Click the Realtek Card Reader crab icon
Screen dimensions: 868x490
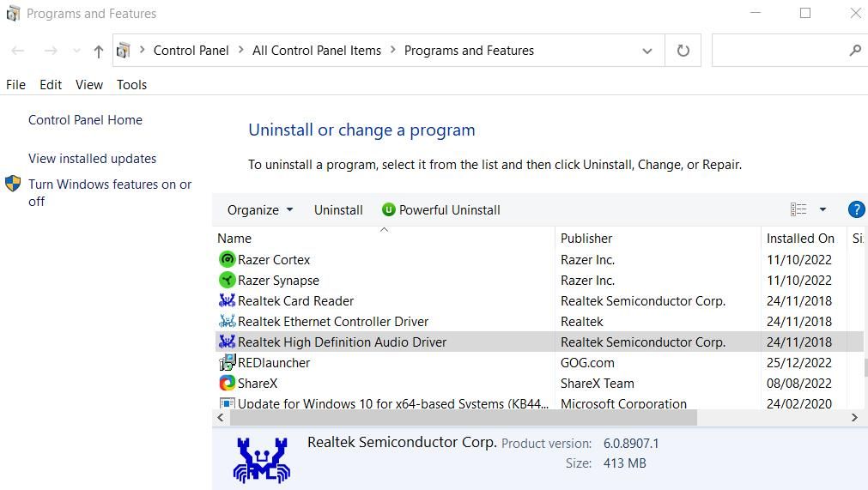227,300
